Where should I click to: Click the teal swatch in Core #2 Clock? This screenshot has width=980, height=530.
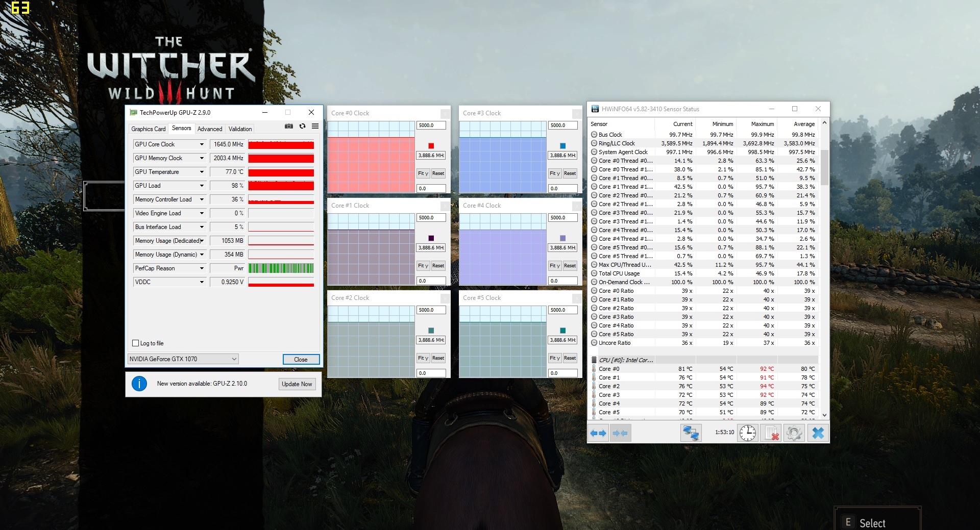point(431,331)
